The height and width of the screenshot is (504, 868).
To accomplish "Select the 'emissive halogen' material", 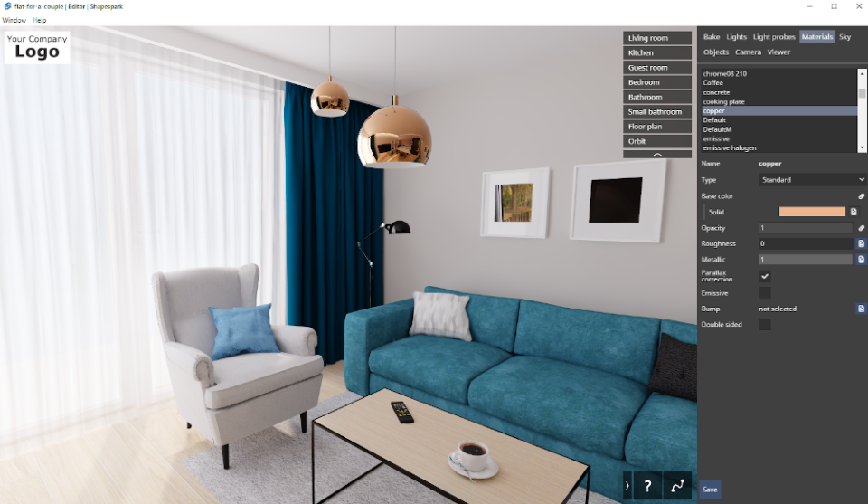I will (778, 147).
